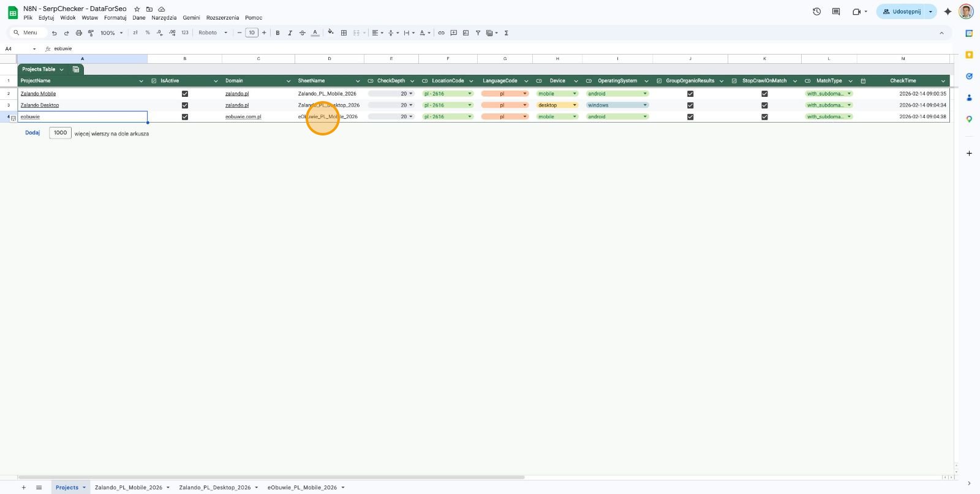Click the rows count field showing 1000
Screen dimensions: 980x494
point(60,133)
